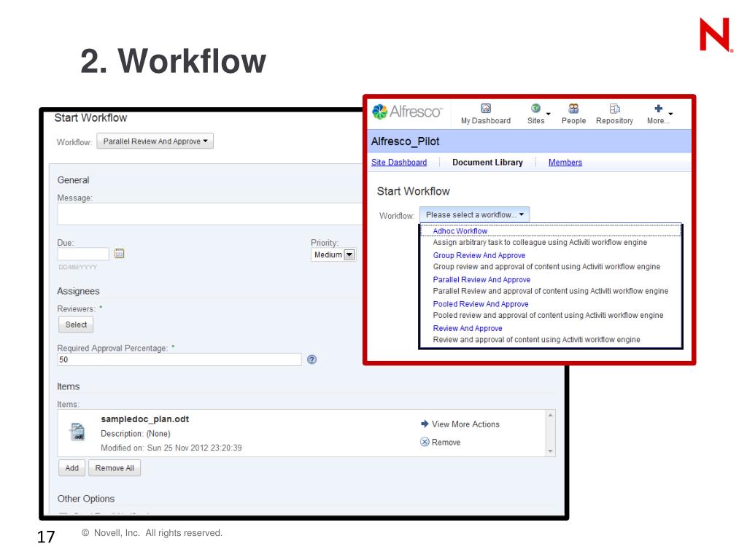
Task: Click the Add items button
Action: [72, 468]
